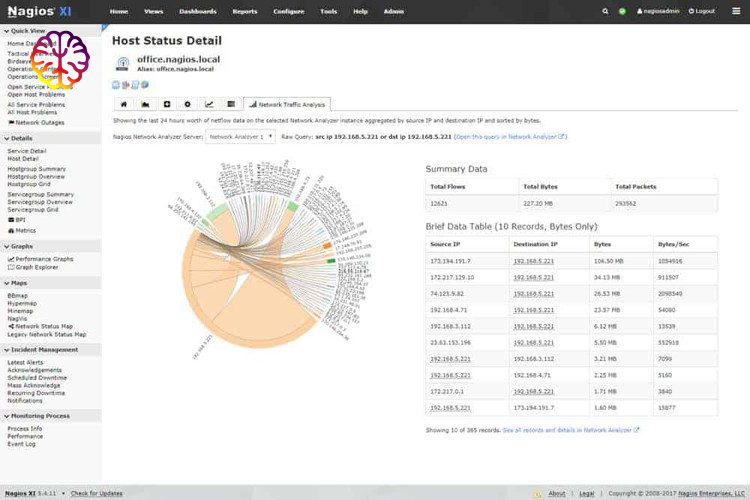Click the Network Outages flag icon

(11, 122)
